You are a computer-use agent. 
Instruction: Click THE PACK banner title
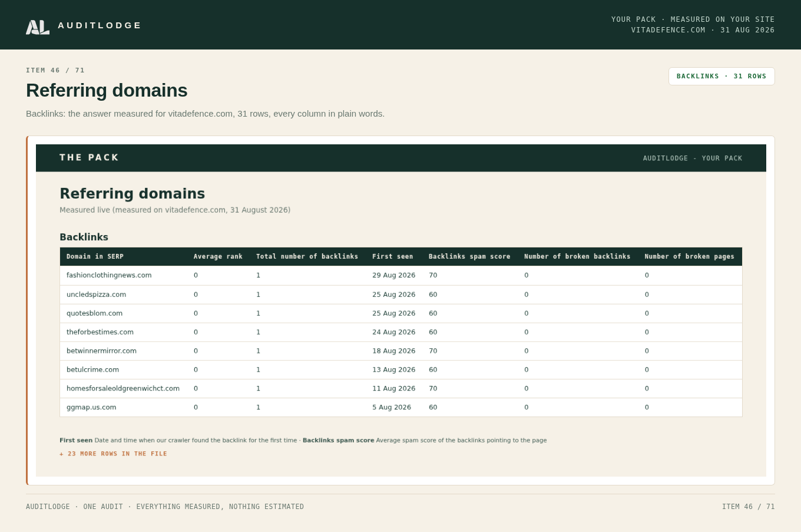coord(89,157)
